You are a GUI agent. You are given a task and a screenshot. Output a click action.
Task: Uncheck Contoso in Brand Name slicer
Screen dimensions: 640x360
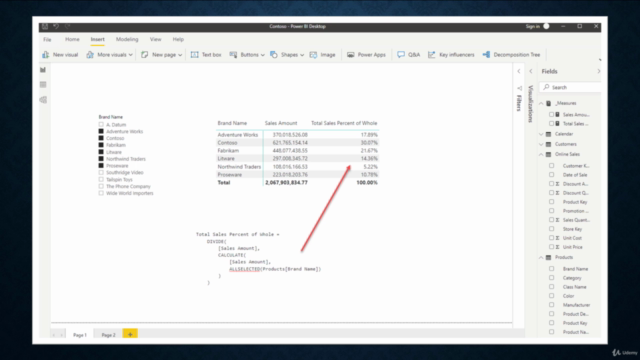[x=101, y=138]
